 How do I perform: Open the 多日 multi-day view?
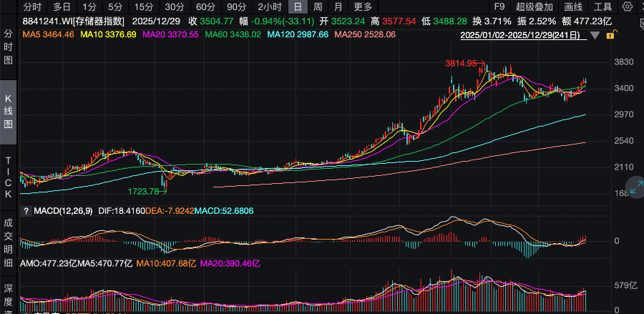tap(62, 6)
